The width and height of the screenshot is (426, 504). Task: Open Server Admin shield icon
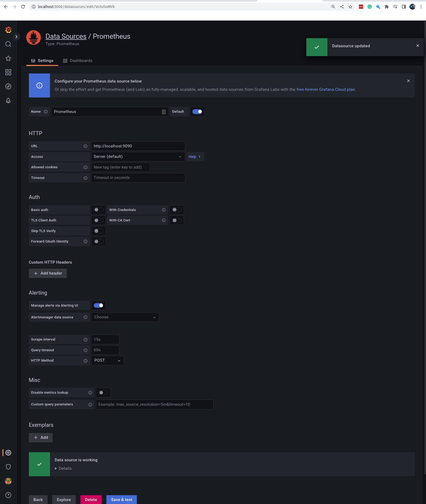(x=8, y=467)
